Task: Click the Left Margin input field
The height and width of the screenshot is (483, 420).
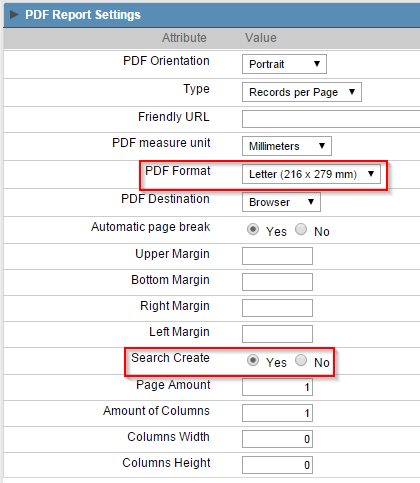Action: (x=277, y=334)
